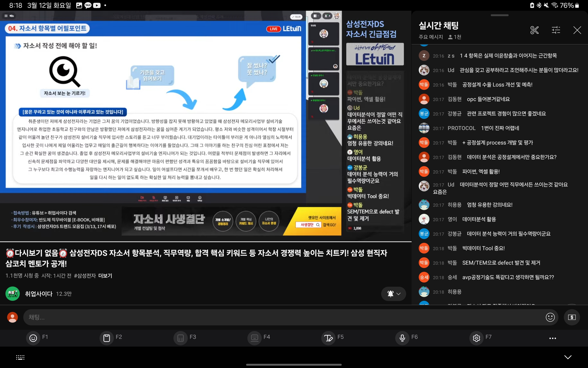Switch keyboard via bottom-left keyboard icon

[x=20, y=357]
